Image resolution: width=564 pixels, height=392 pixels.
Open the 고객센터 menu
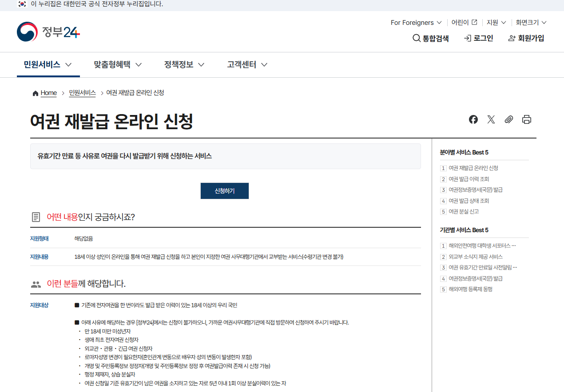click(241, 64)
